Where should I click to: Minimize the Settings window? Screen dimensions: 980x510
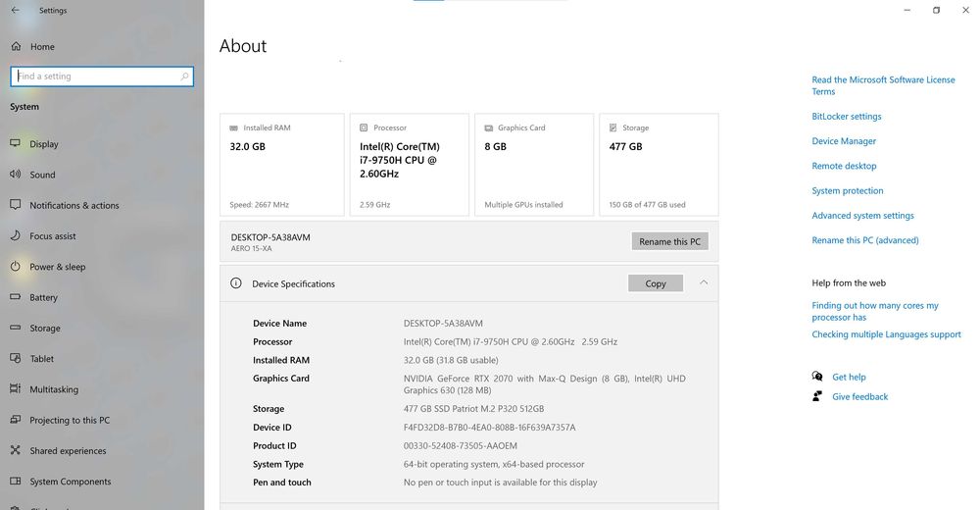point(906,10)
